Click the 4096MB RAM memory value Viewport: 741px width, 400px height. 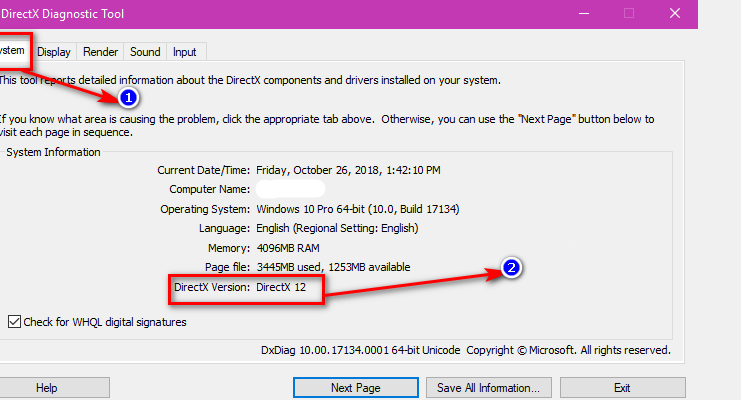tap(288, 248)
